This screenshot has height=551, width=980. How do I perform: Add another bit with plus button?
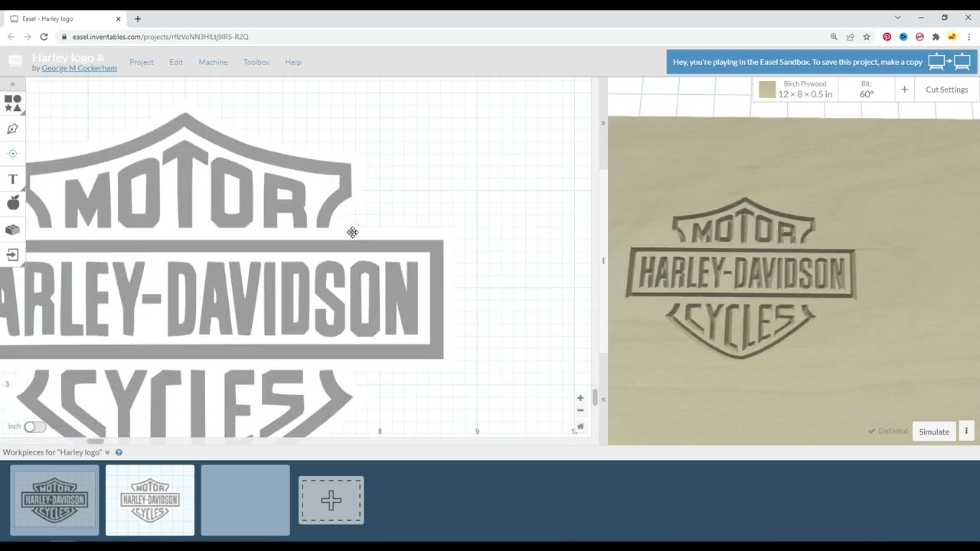pos(904,90)
